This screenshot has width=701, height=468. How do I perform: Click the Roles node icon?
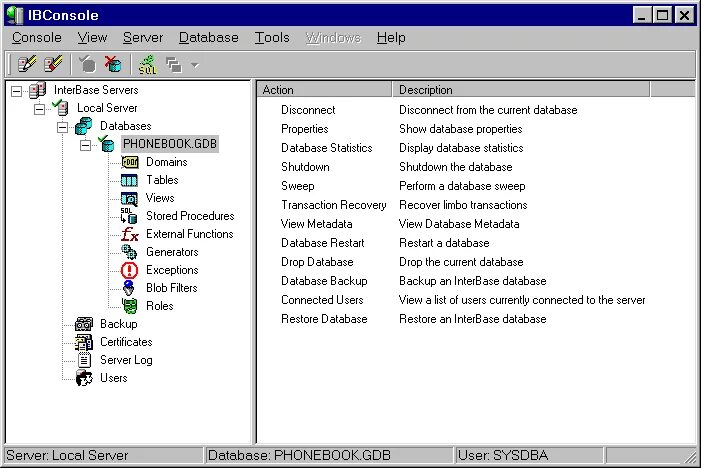click(x=130, y=306)
